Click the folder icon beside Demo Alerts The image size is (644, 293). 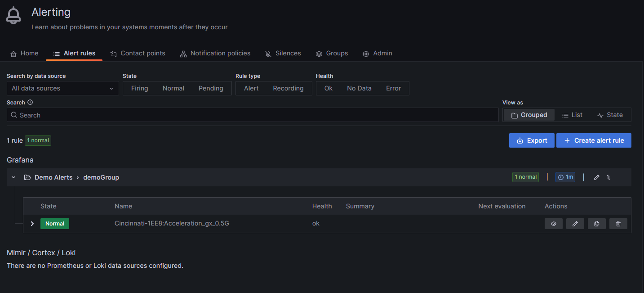click(27, 177)
